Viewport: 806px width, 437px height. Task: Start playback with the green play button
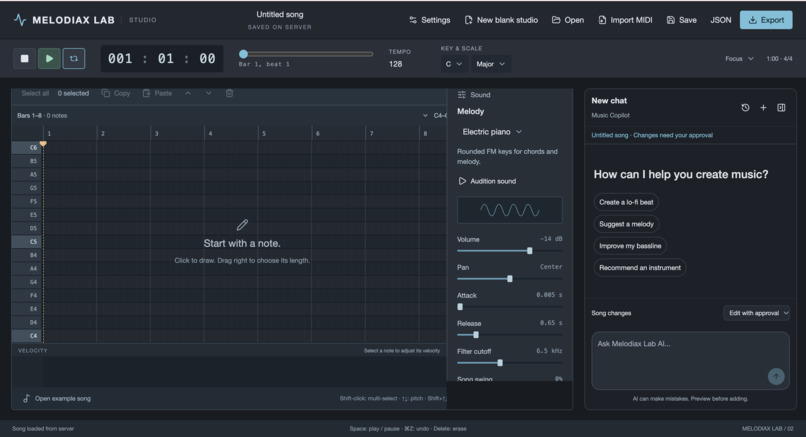[x=49, y=59]
